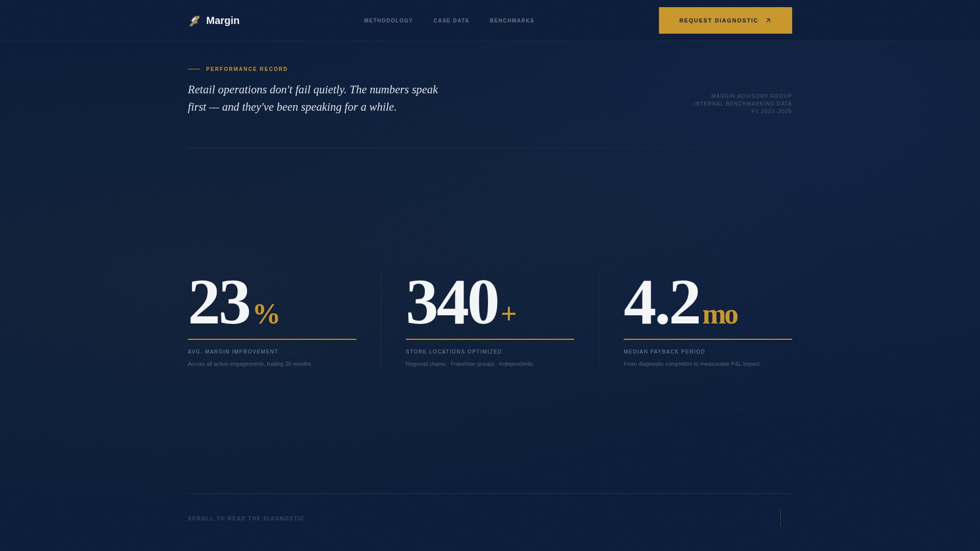The width and height of the screenshot is (980, 551).
Task: Click 'Regional chains · Franchise groups' caption
Action: pos(469,364)
